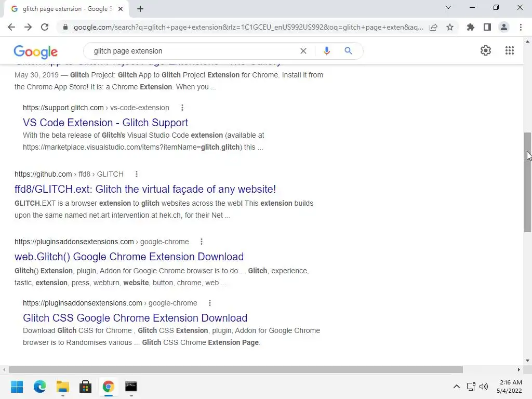Click the scroll-down arrow of vertical scrollbar
Image resolution: width=532 pixels, height=399 pixels.
coord(527,361)
